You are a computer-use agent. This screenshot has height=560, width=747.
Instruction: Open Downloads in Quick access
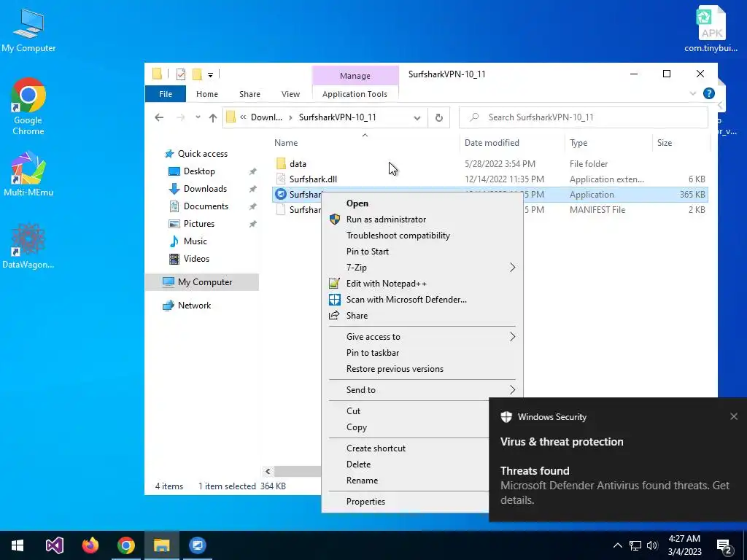[x=205, y=189]
